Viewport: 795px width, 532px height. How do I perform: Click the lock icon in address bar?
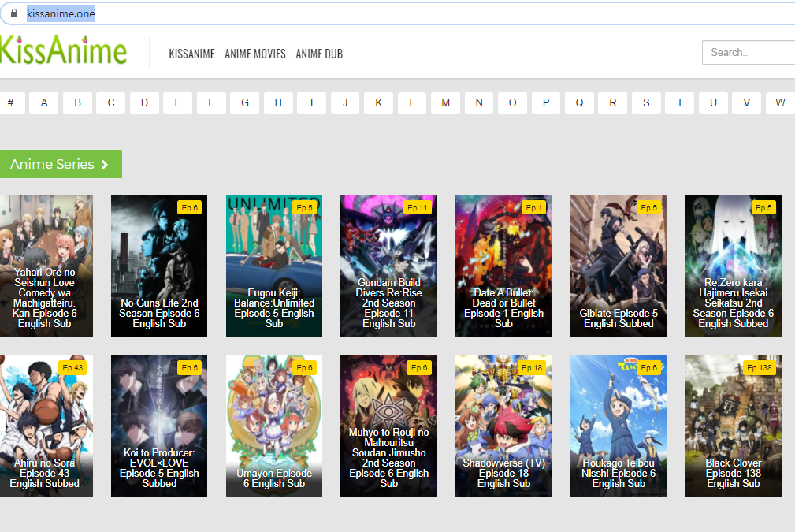coord(13,13)
